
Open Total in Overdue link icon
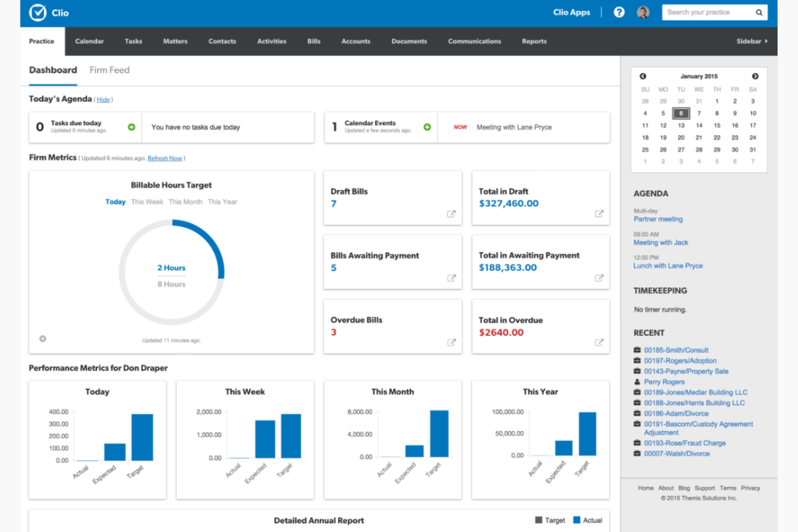pyautogui.click(x=599, y=342)
